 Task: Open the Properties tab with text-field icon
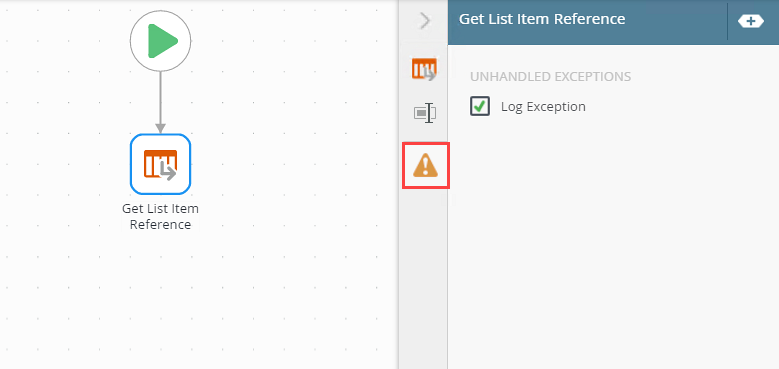click(424, 113)
